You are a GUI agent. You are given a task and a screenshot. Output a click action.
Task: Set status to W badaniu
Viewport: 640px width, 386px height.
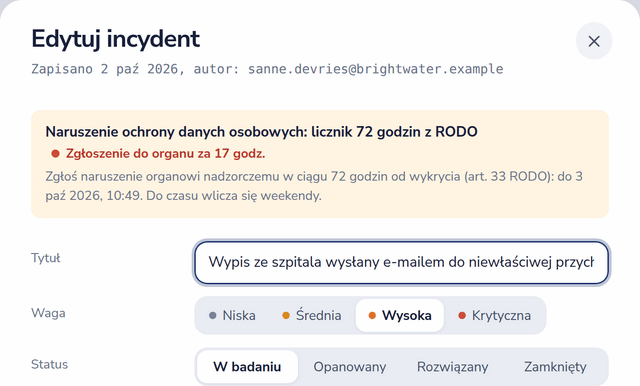tap(247, 367)
